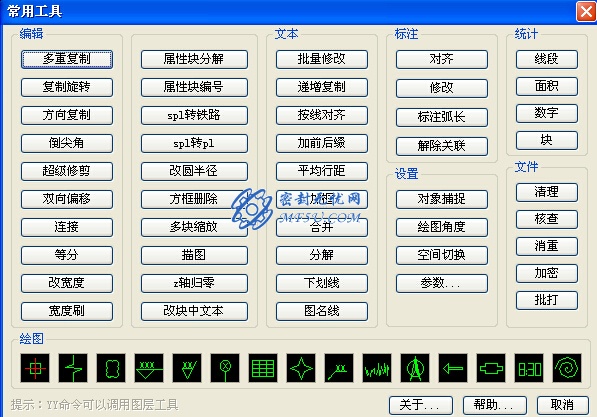Click 分解 in the text group
This screenshot has width=597, height=417.
pos(322,255)
